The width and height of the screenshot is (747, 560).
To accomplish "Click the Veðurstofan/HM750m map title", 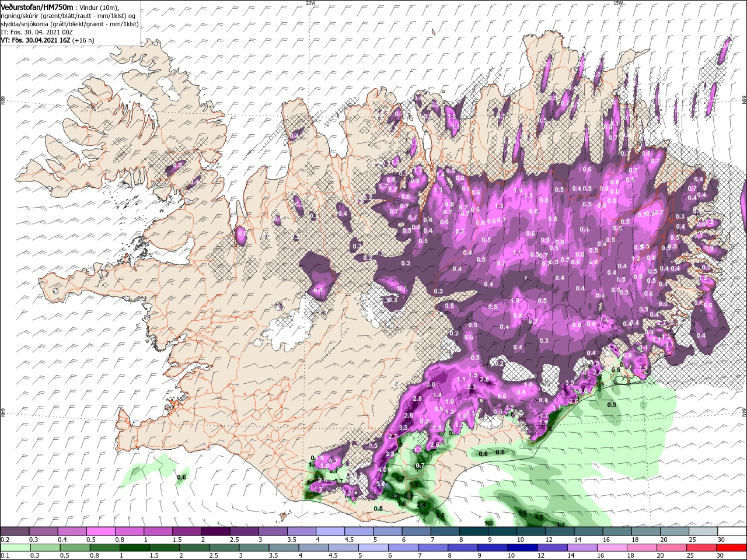I will pos(37,6).
